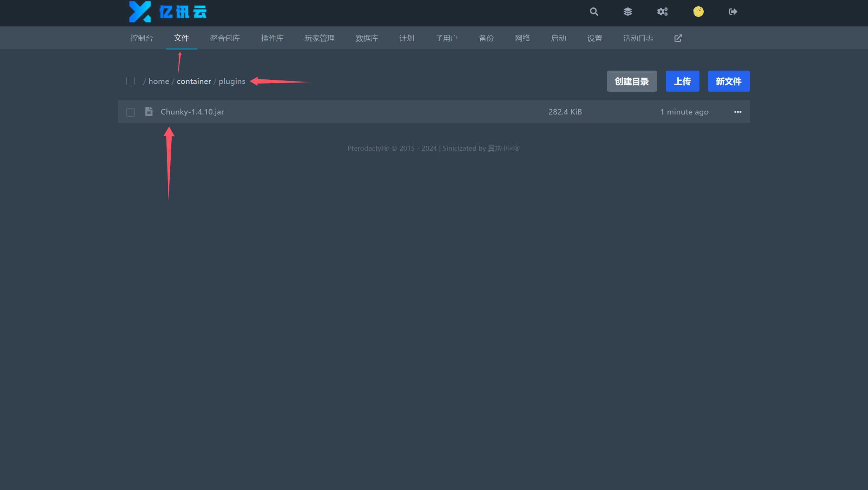Click the 创建目录 button

(632, 81)
